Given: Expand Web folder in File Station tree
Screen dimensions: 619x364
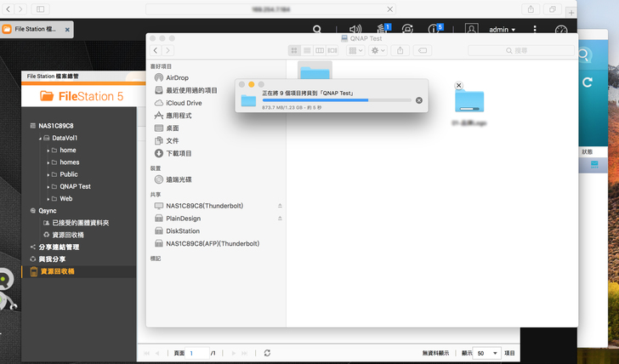Looking at the screenshot, I should tap(48, 199).
